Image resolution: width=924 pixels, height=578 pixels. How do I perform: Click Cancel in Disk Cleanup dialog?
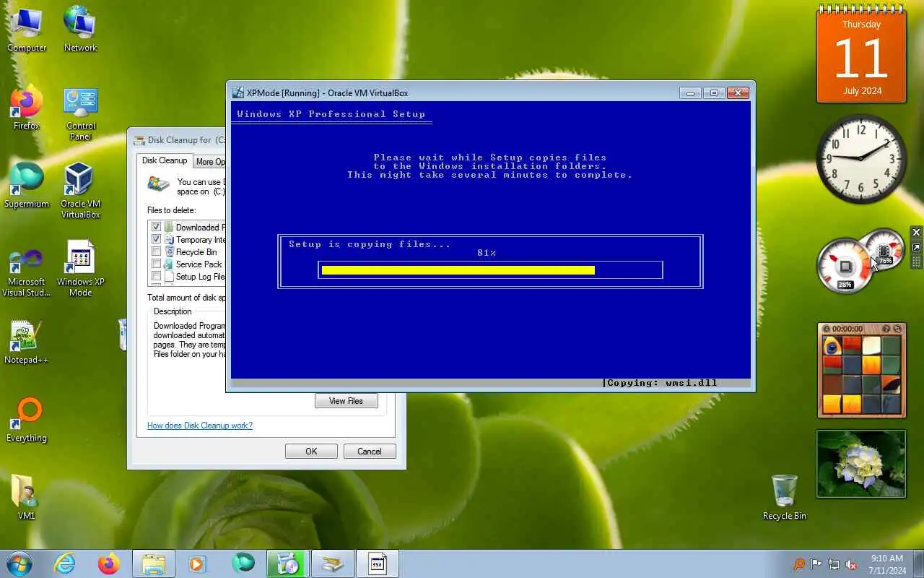pos(370,452)
